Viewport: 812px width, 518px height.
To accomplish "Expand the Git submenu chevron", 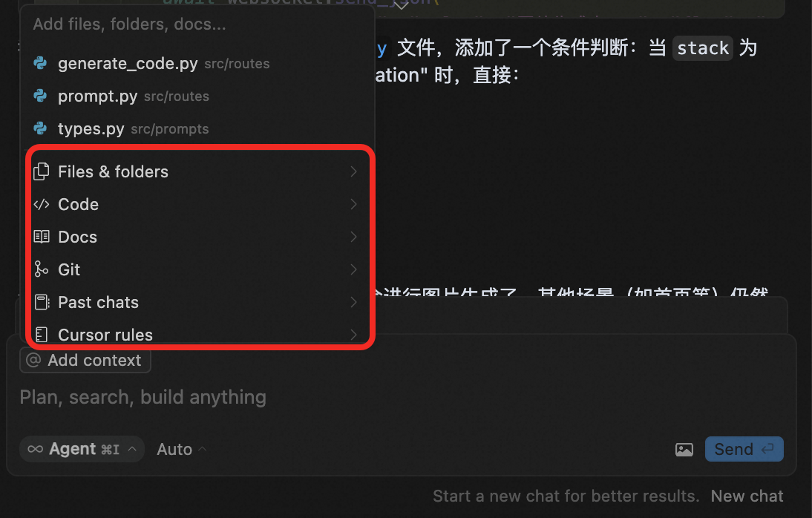I will 354,269.
